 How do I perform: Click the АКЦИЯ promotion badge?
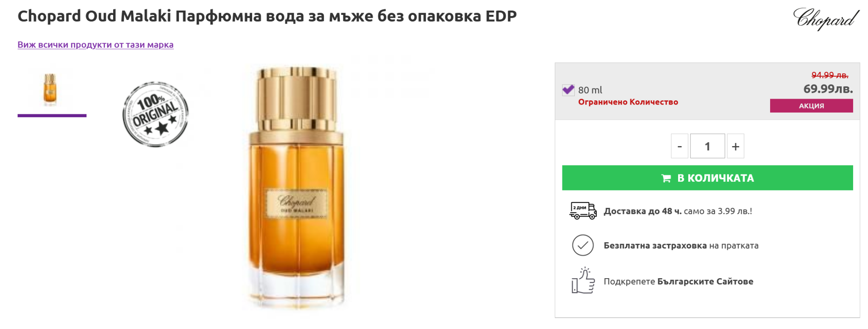click(x=811, y=106)
